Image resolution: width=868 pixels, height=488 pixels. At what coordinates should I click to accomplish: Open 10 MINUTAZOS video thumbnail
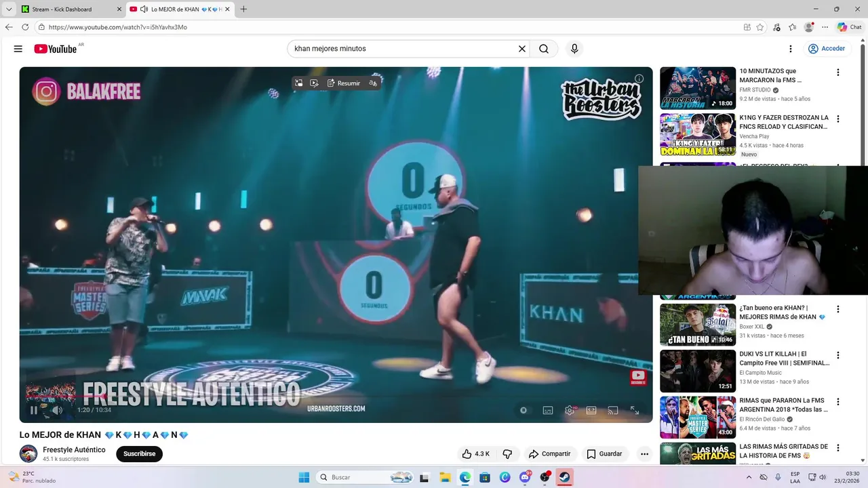pos(698,88)
